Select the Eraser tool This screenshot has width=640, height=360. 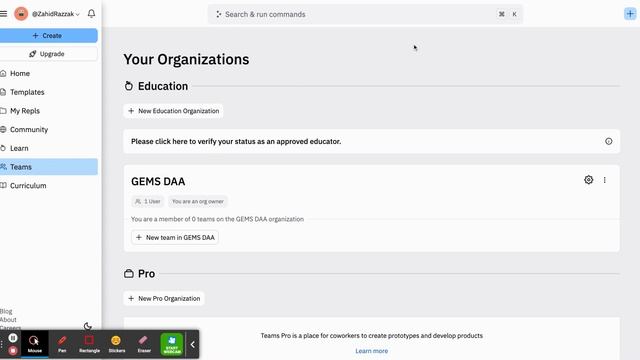point(144,344)
